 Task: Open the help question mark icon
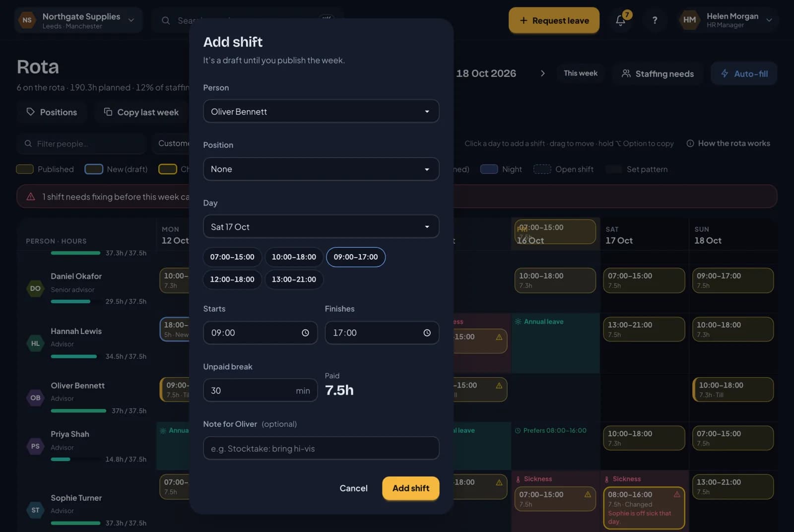coord(655,20)
